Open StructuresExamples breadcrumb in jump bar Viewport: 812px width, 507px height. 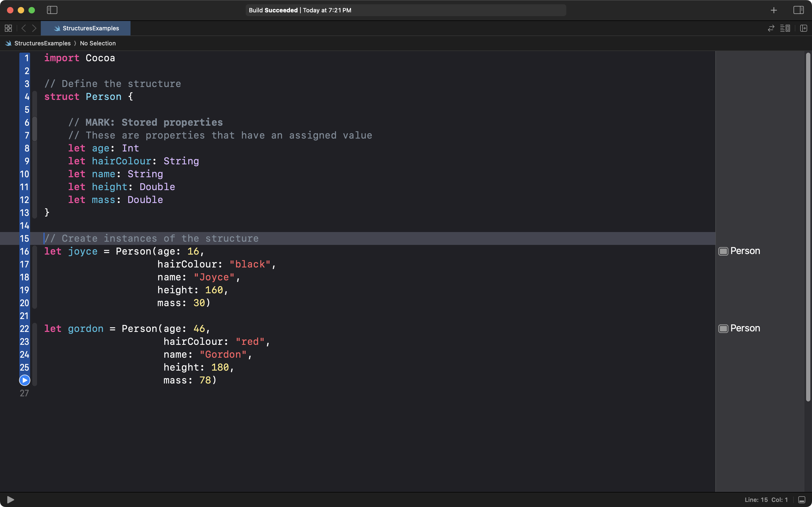click(42, 43)
